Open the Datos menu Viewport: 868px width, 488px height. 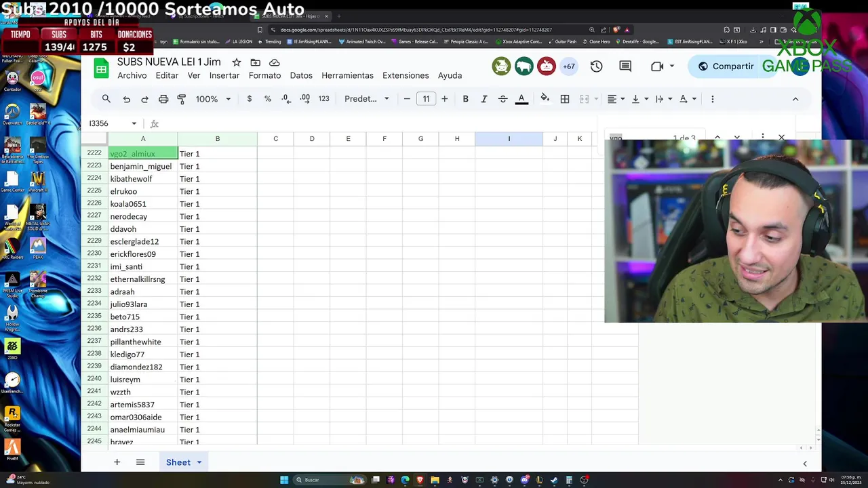pyautogui.click(x=301, y=75)
